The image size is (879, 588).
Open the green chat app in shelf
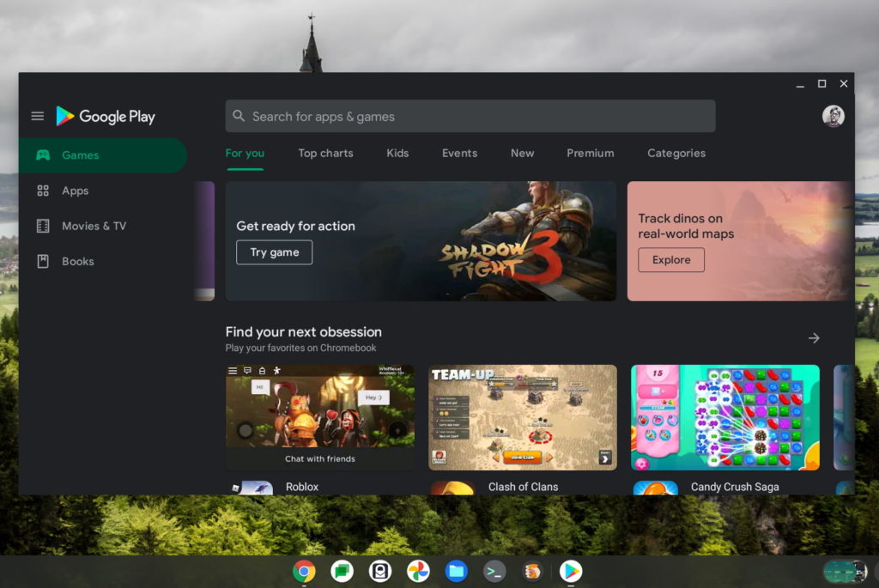[342, 571]
